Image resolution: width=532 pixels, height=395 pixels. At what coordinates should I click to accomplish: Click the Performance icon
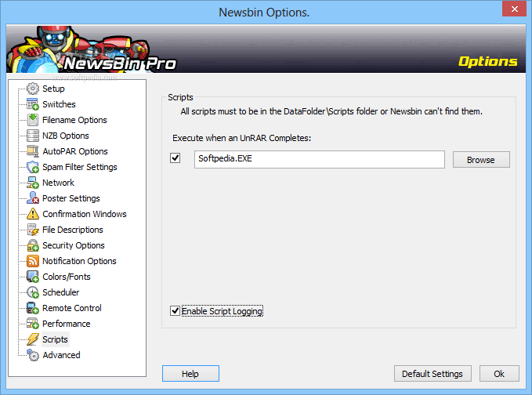(33, 324)
